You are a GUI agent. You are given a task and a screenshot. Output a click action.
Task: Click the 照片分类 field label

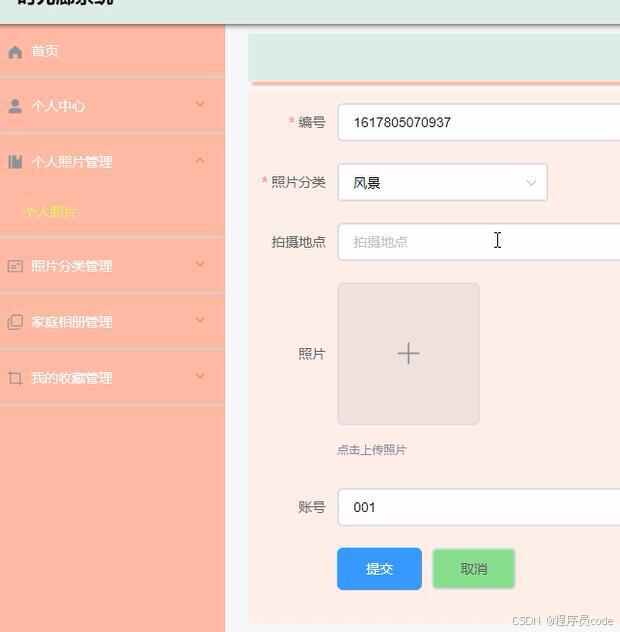point(298,182)
